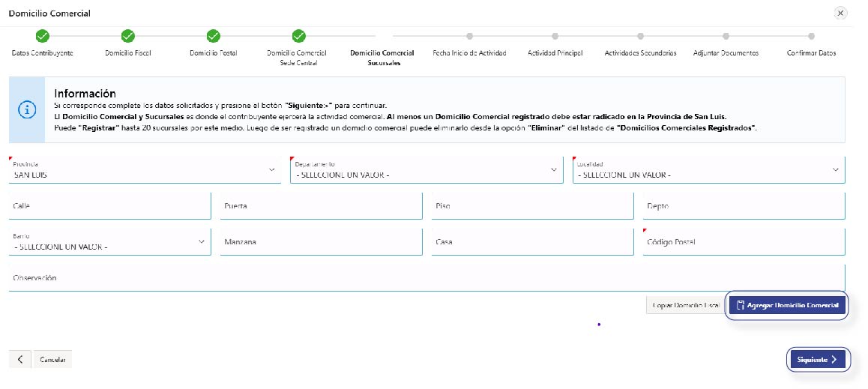
Task: Focus the Calle input field
Action: (x=109, y=206)
